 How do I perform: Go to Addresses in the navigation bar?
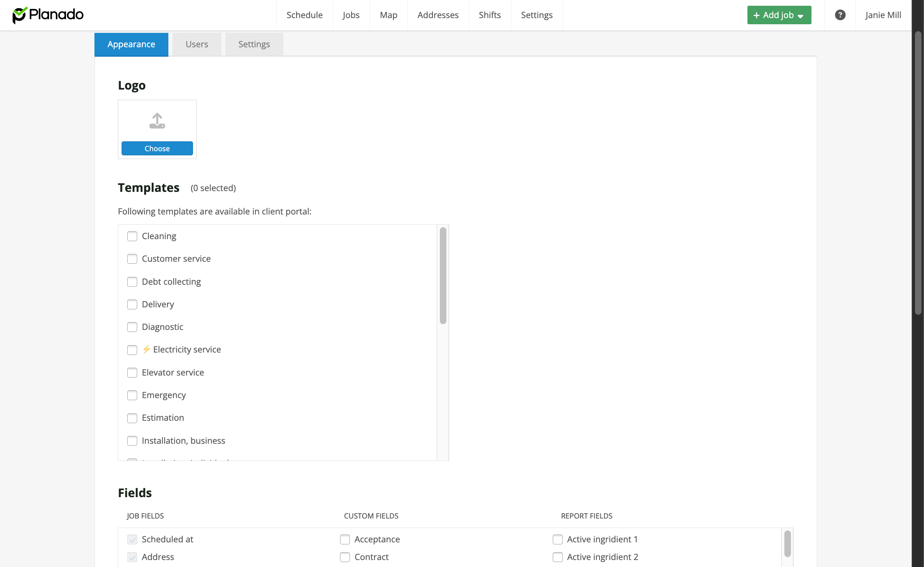pyautogui.click(x=438, y=15)
